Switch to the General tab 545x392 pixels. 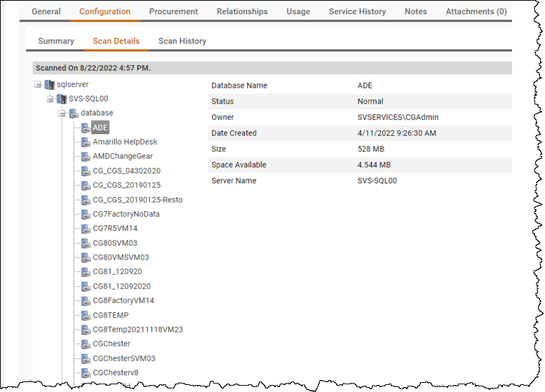click(x=46, y=11)
